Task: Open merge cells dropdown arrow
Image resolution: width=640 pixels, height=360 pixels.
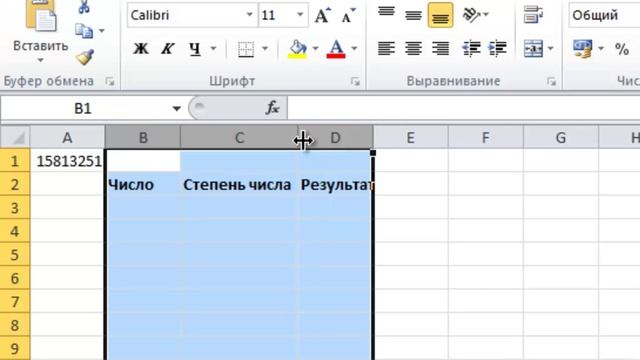Action: [x=551, y=49]
